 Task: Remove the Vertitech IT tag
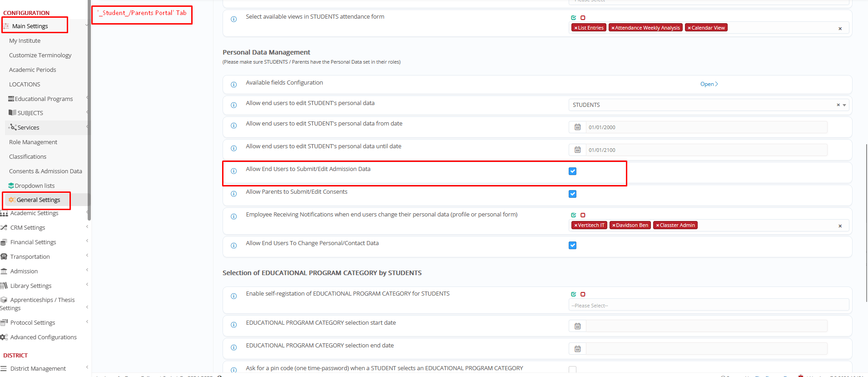click(575, 226)
